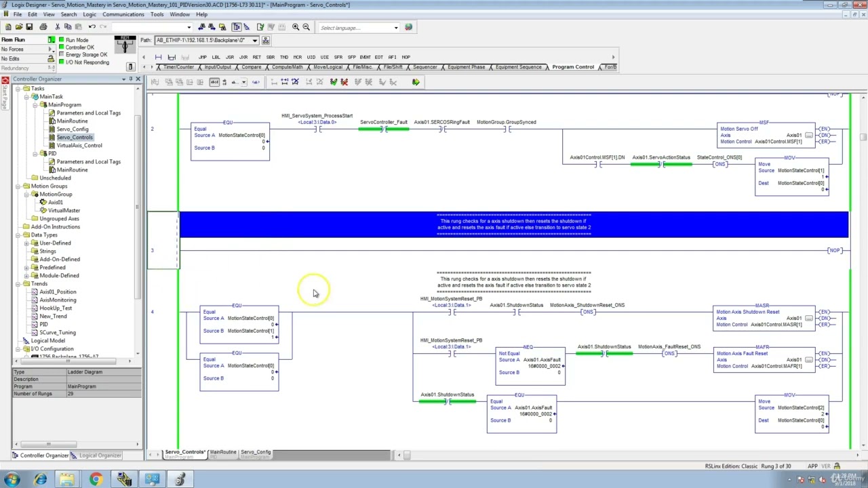868x488 pixels.
Task: Click the globe language icon
Action: (408, 27)
